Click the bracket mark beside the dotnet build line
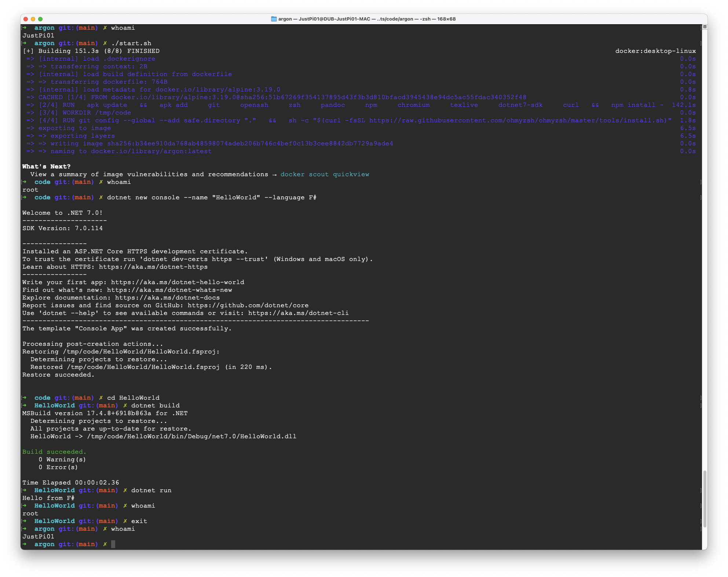 [x=700, y=406]
